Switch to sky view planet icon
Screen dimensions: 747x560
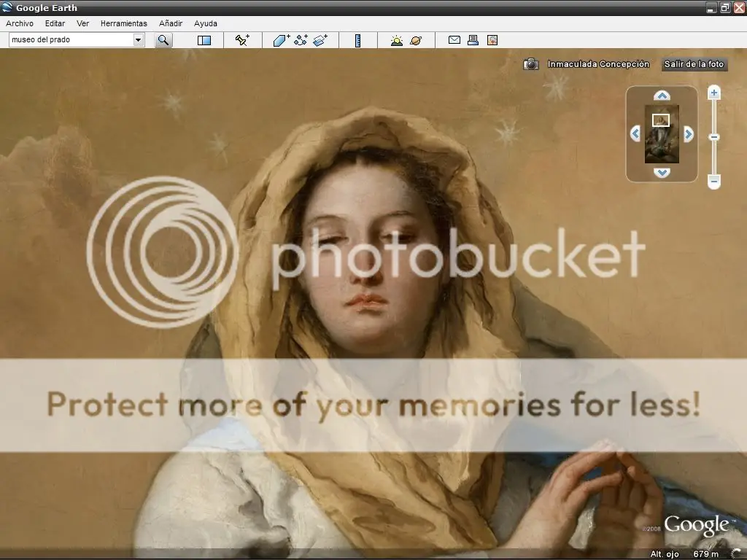pyautogui.click(x=416, y=41)
